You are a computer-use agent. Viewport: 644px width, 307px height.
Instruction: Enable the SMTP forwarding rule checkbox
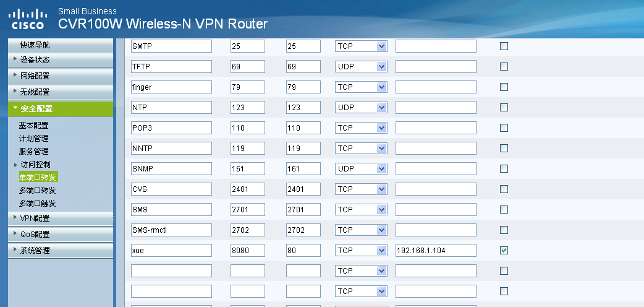pos(504,46)
